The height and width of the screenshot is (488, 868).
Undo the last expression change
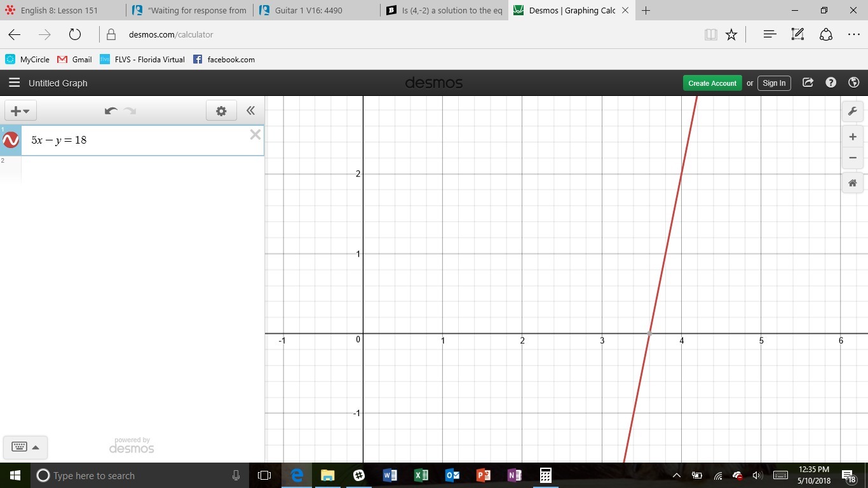[x=111, y=111]
